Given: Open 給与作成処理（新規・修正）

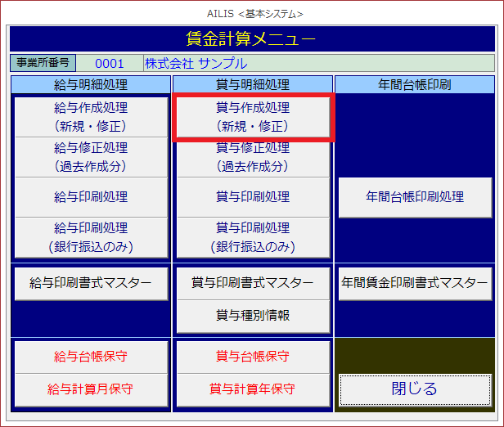Looking at the screenshot, I should [x=91, y=116].
